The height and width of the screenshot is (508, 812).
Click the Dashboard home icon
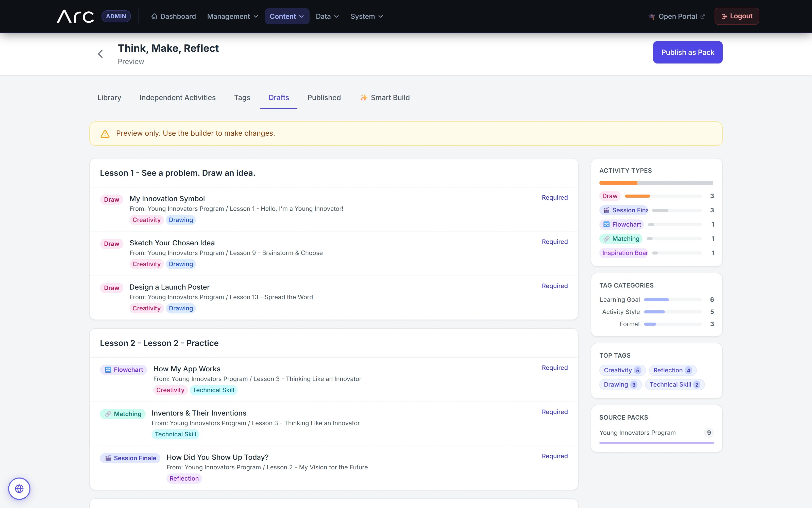[154, 17]
